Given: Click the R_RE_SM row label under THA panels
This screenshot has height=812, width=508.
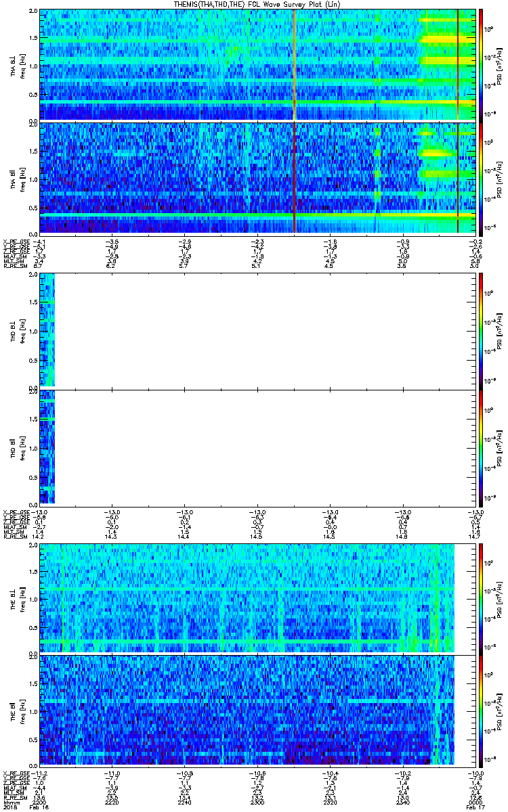Looking at the screenshot, I should [x=16, y=266].
